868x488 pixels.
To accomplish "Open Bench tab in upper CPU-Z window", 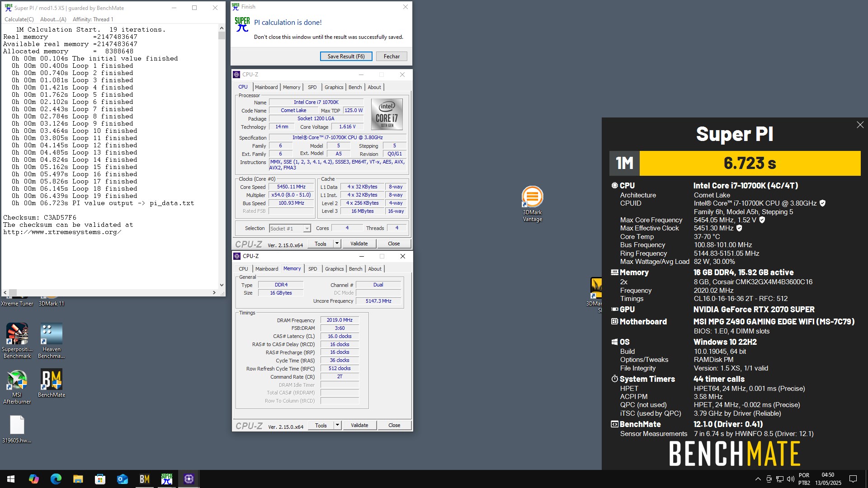I will pyautogui.click(x=355, y=87).
